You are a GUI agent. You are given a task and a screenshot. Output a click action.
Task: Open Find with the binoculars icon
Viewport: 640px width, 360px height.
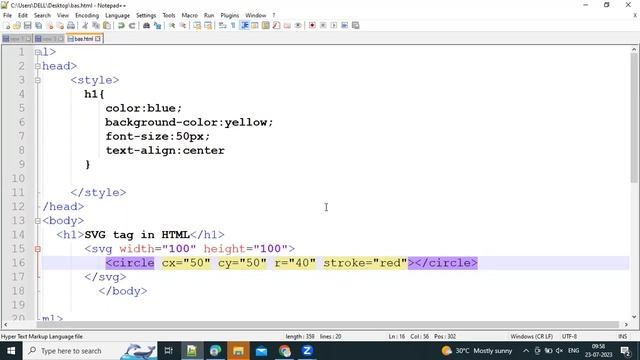[x=146, y=25]
